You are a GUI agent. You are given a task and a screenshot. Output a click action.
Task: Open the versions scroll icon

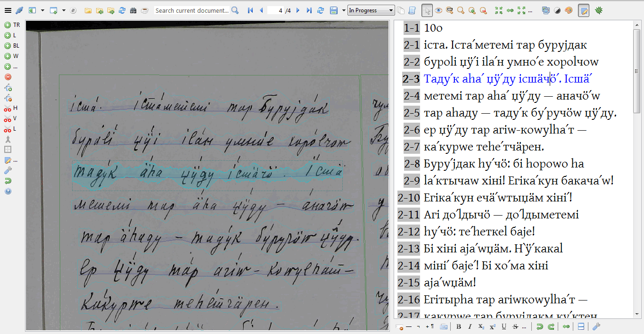[412, 10]
